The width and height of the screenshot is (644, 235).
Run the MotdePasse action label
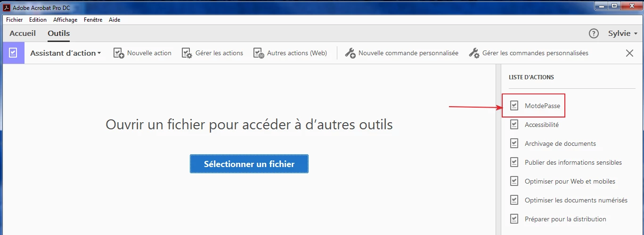542,106
